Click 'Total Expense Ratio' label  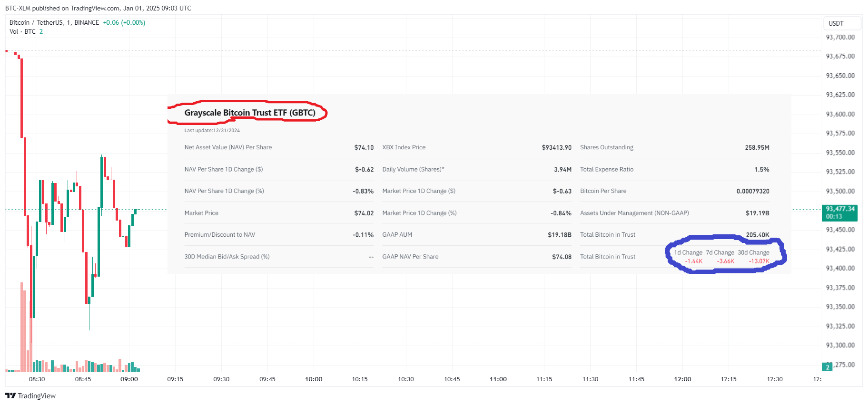(x=607, y=169)
